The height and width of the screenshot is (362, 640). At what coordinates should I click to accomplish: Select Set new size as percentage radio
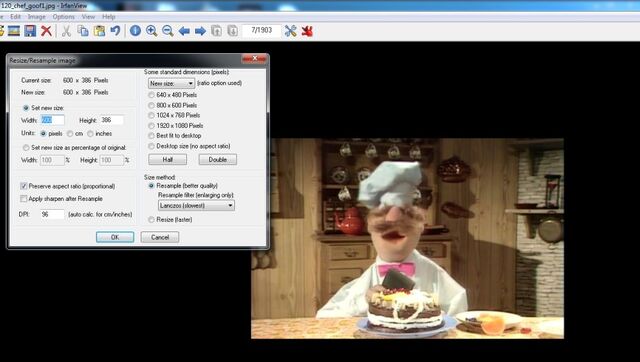pos(26,148)
